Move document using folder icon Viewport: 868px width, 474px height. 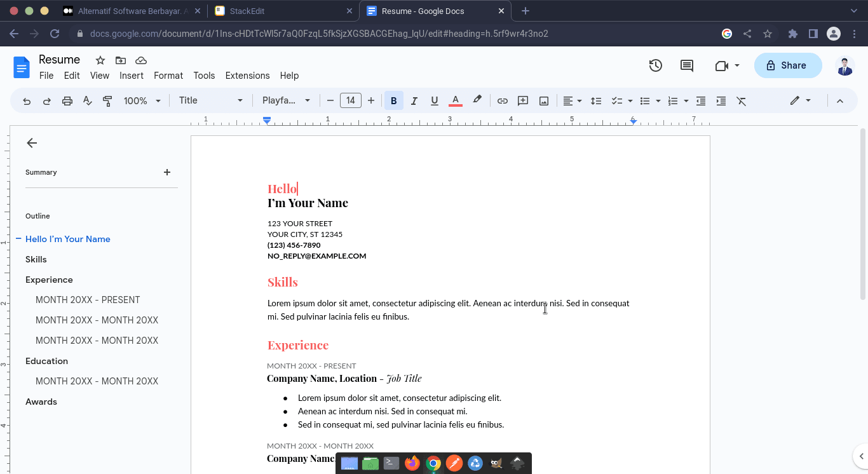coord(121,60)
